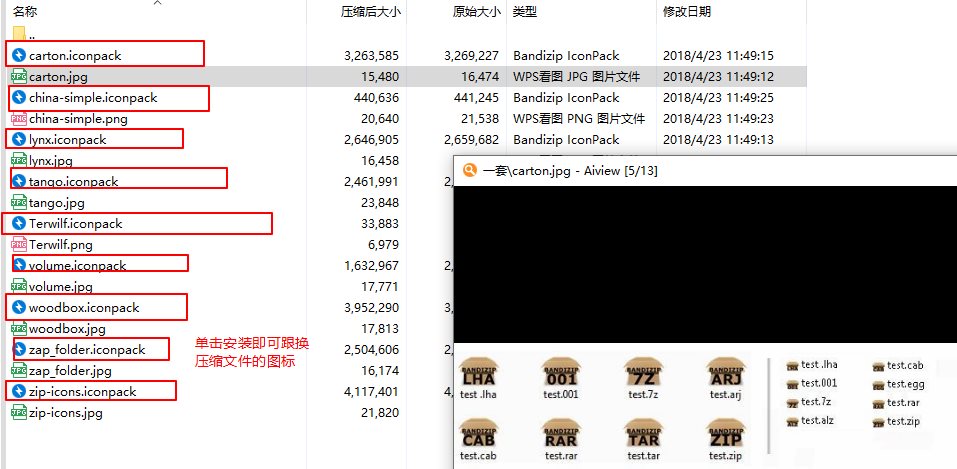Click the tango.jpg file icon
Screen dimensions: 957x469
[x=19, y=202]
